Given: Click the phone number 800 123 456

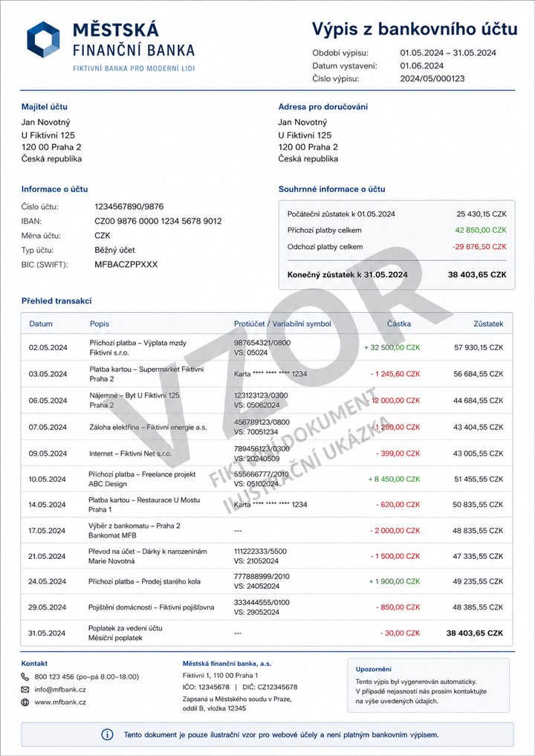Looking at the screenshot, I should (x=54, y=677).
